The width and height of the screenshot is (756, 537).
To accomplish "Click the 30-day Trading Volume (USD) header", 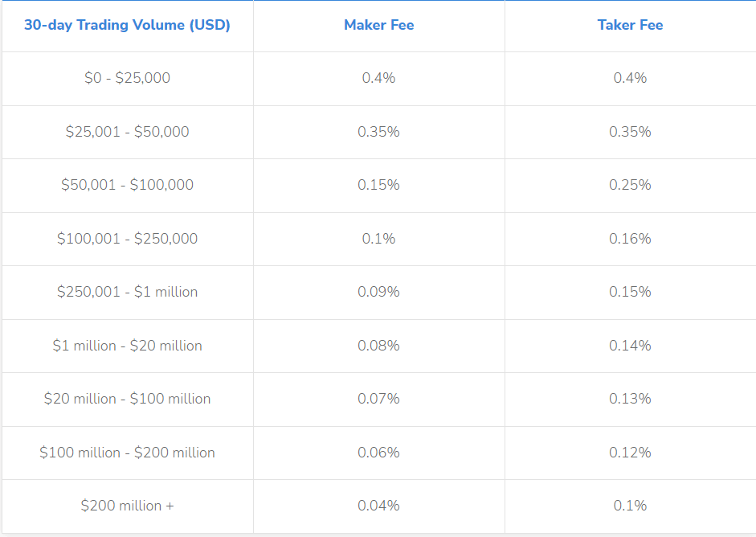I will click(127, 25).
